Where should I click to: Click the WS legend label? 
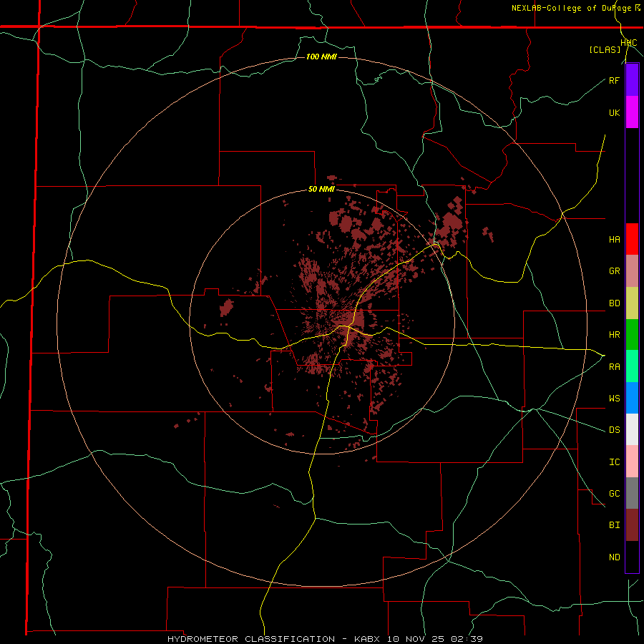tap(614, 398)
